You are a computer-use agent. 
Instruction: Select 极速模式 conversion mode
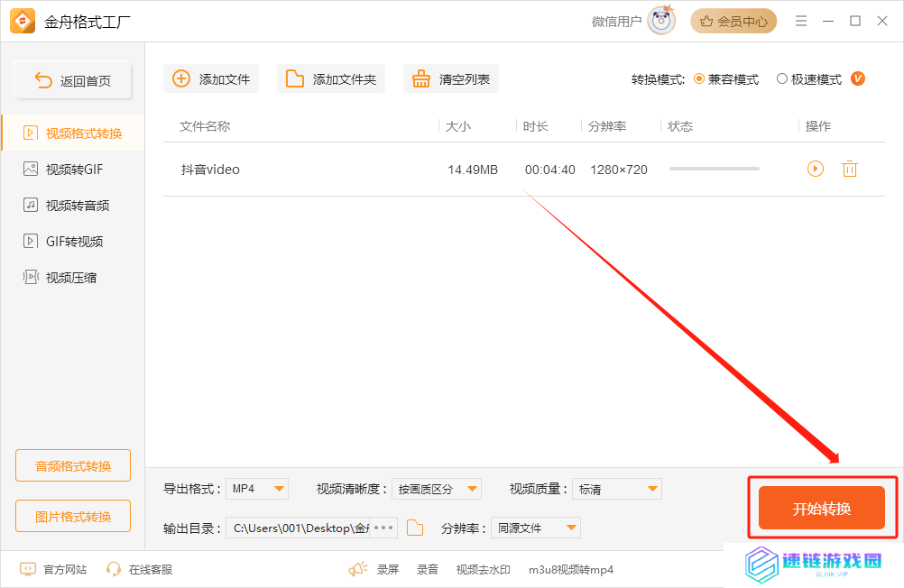click(x=809, y=79)
